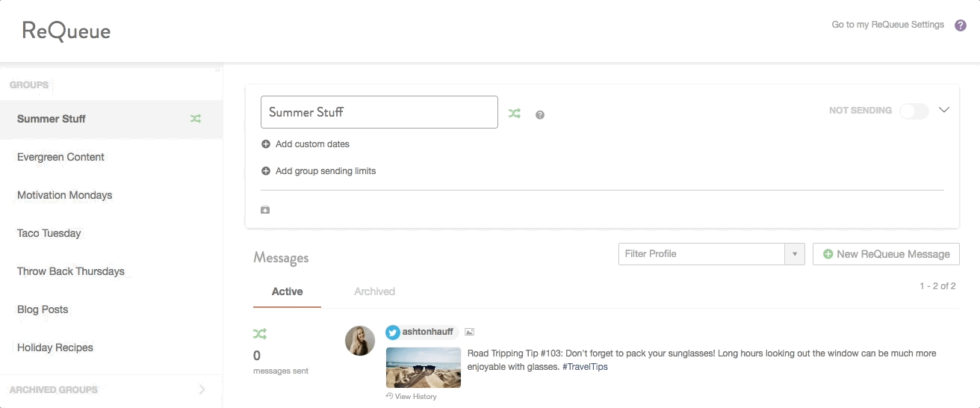
Task: Click the Add group sending limits plus icon
Action: point(266,171)
